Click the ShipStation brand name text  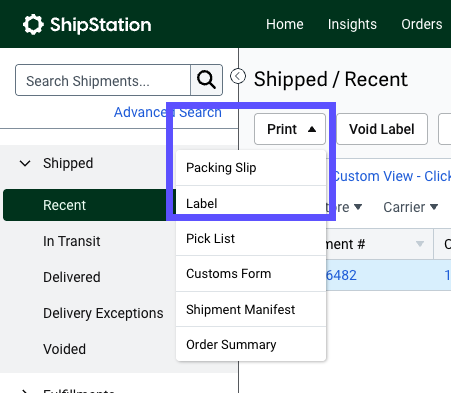(101, 25)
